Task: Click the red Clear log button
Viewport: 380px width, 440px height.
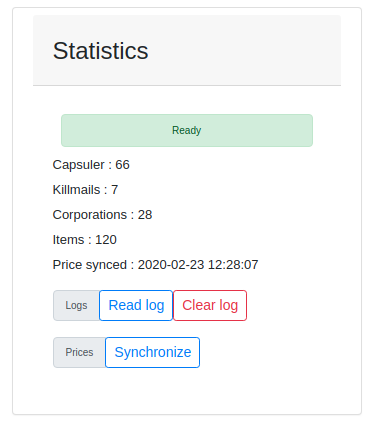Action: 210,305
